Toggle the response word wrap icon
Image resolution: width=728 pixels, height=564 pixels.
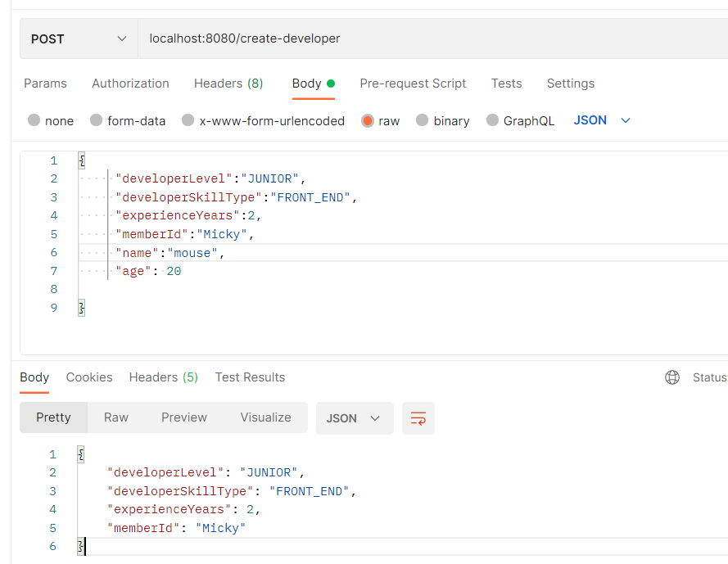[x=418, y=418]
